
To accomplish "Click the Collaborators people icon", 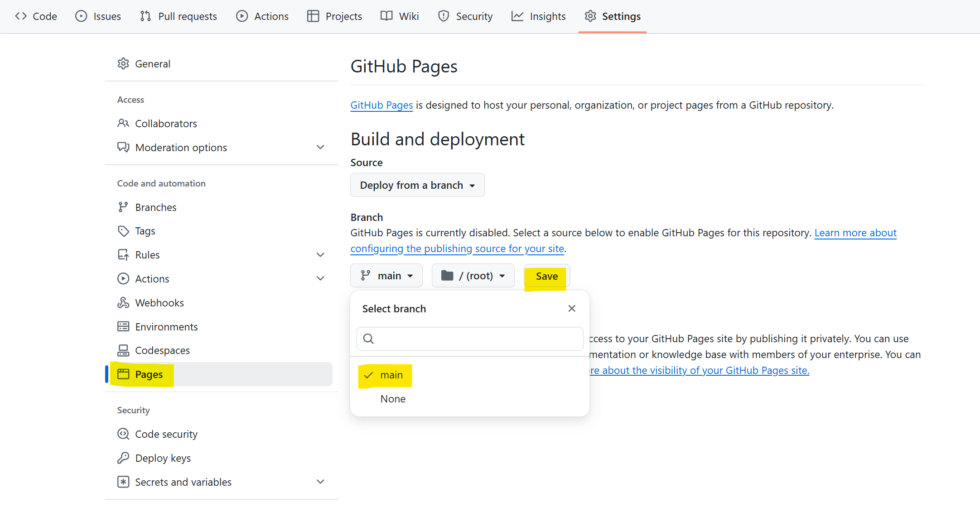I will click(123, 124).
